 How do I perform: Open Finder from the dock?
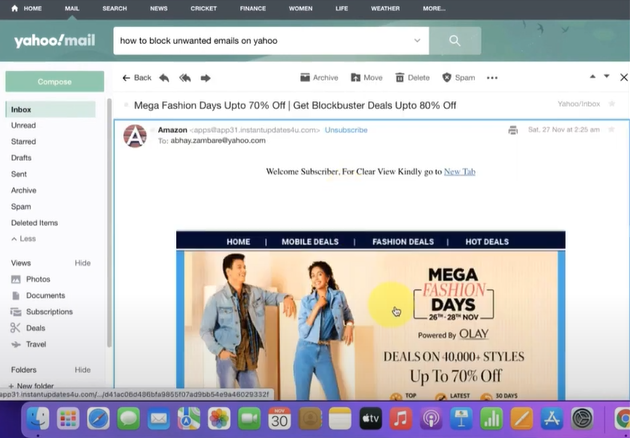(38, 419)
